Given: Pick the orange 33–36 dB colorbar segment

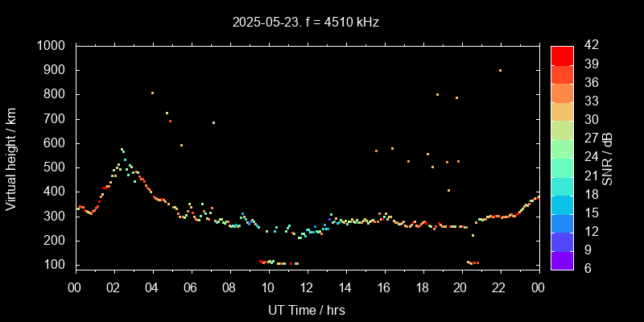Looking at the screenshot, I should coord(562,93).
